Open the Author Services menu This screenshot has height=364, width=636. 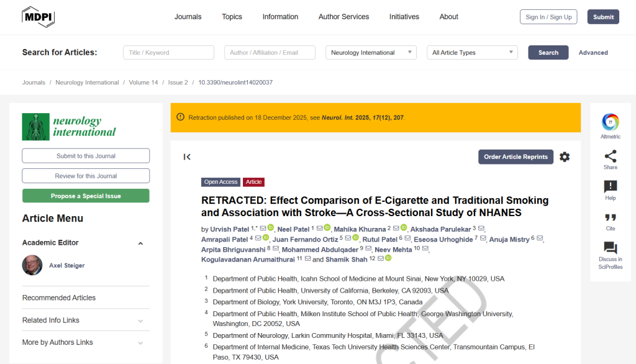coord(343,17)
